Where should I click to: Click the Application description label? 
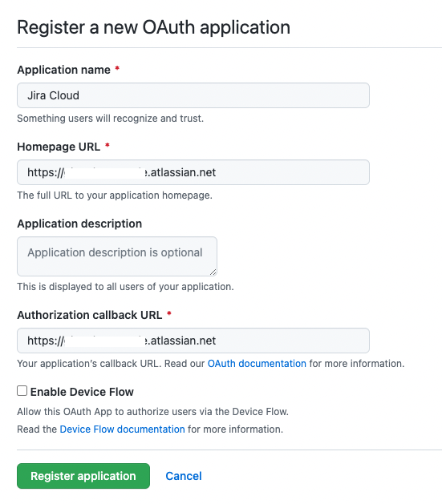click(x=79, y=224)
